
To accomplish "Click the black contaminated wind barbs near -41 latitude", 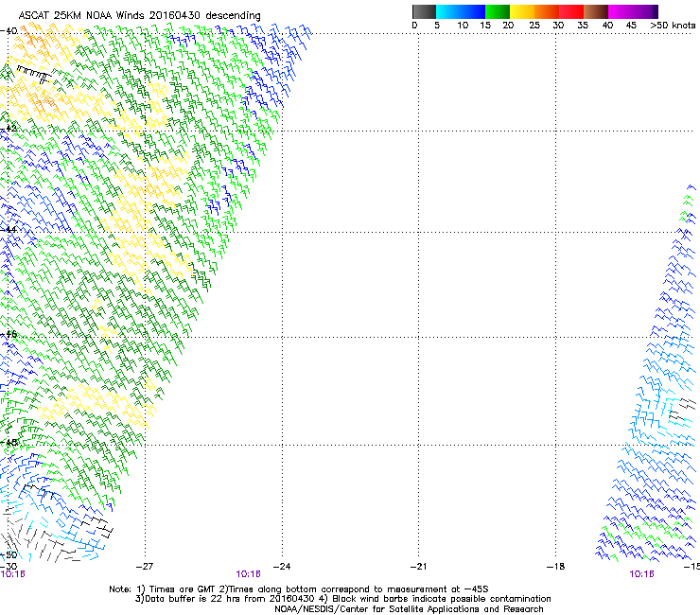I will pyautogui.click(x=34, y=74).
